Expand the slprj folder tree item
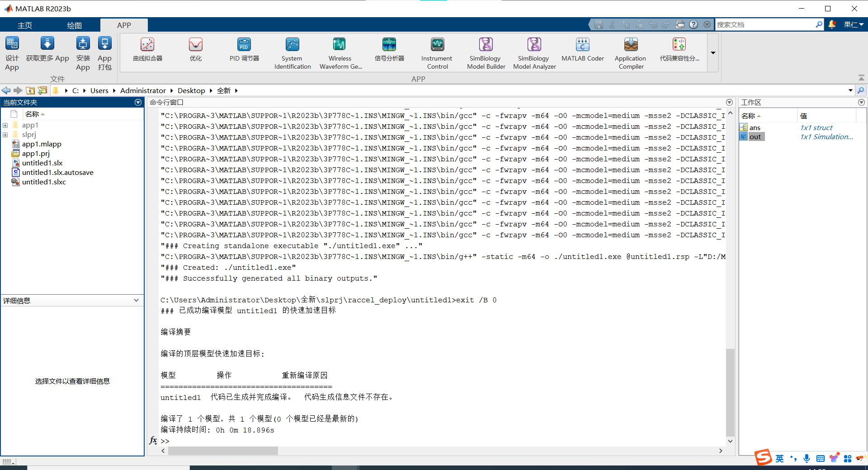 coord(5,135)
